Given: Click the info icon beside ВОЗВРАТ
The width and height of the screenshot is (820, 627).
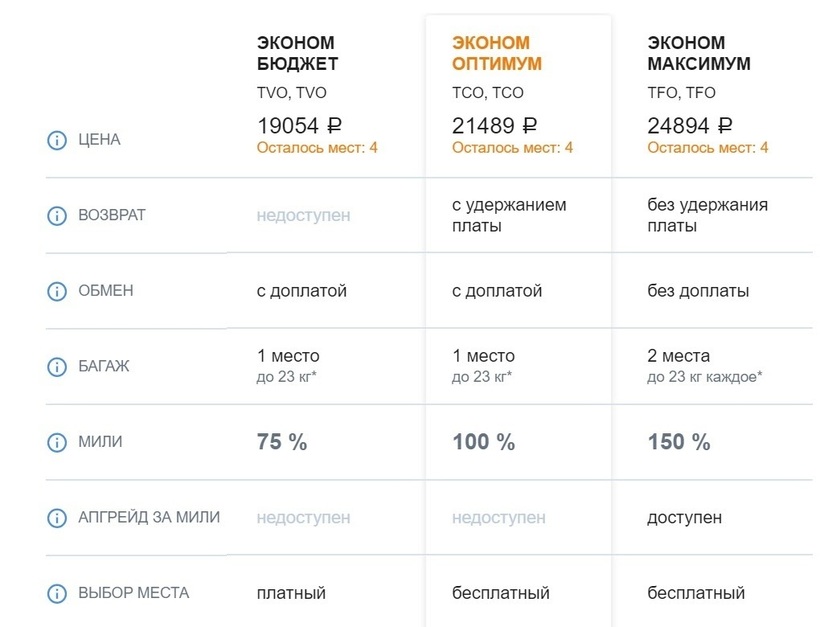Looking at the screenshot, I should tap(57, 216).
